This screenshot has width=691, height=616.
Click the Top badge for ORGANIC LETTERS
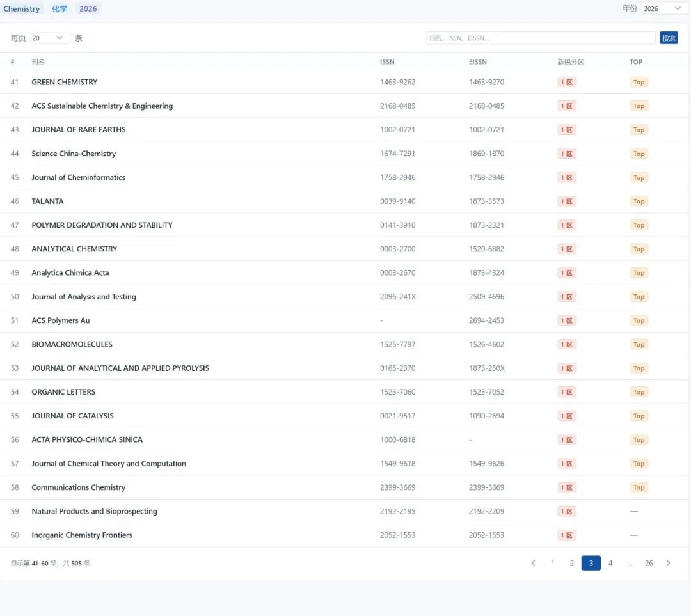[x=639, y=392]
